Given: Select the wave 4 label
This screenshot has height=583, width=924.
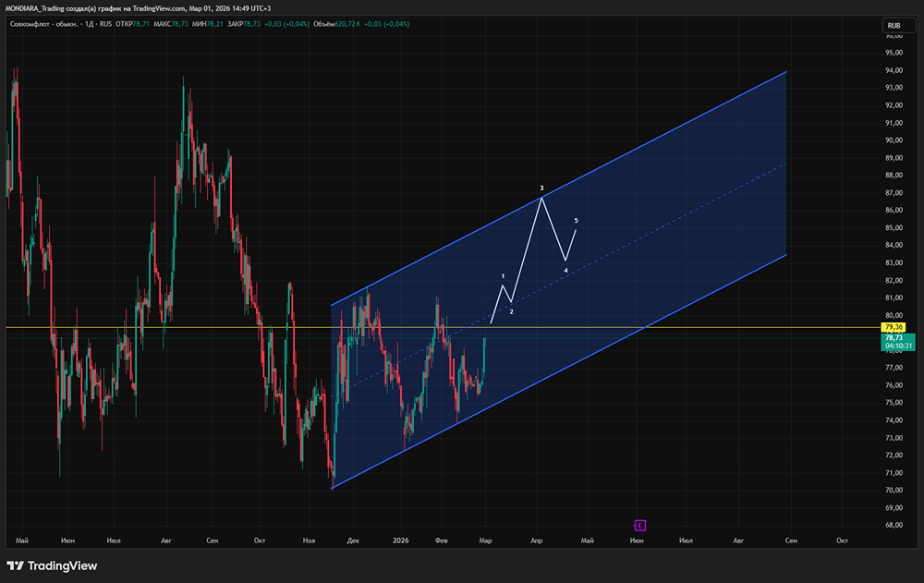Looking at the screenshot, I should 565,271.
